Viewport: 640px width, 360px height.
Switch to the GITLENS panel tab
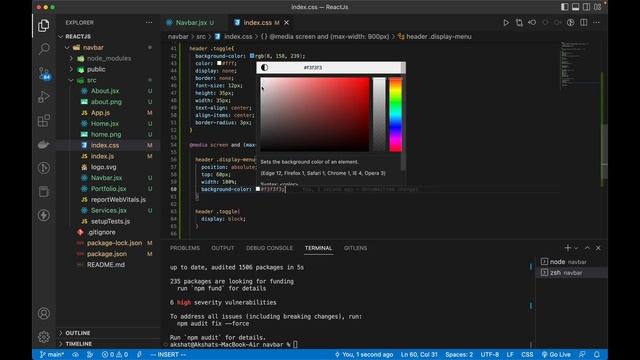355,248
